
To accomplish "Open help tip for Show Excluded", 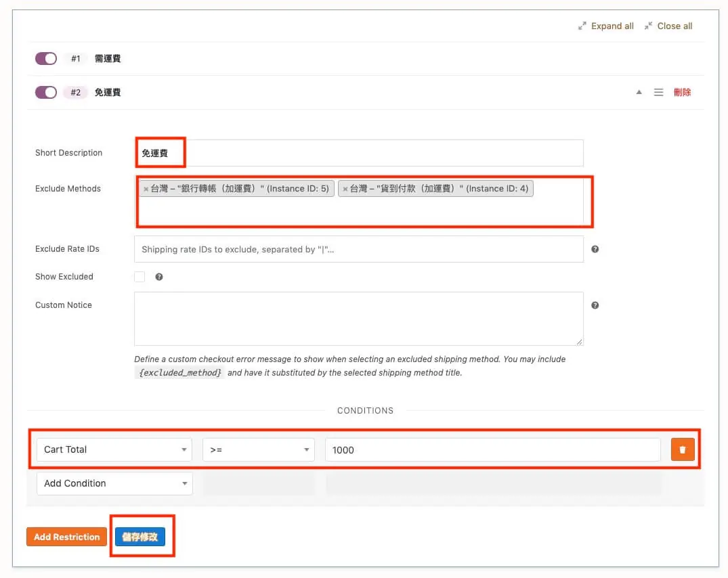I will click(x=158, y=277).
